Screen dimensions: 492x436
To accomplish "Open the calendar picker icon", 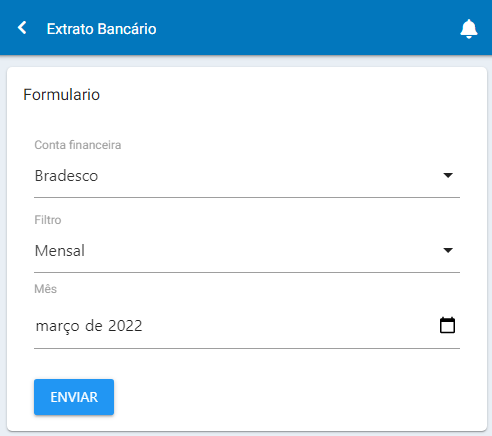I will (447, 325).
